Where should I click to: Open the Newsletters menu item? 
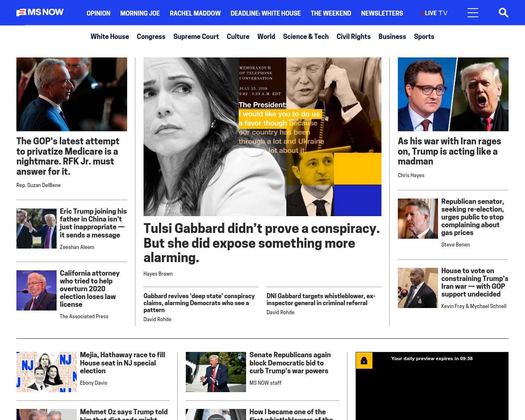(382, 13)
